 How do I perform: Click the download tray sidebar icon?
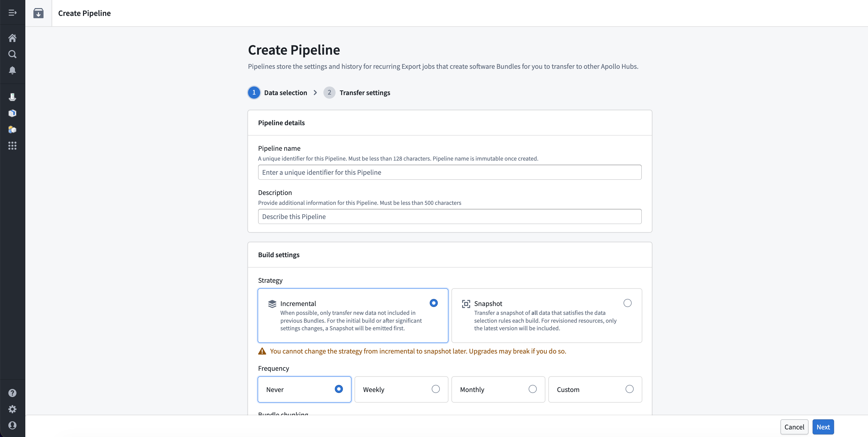[12, 97]
